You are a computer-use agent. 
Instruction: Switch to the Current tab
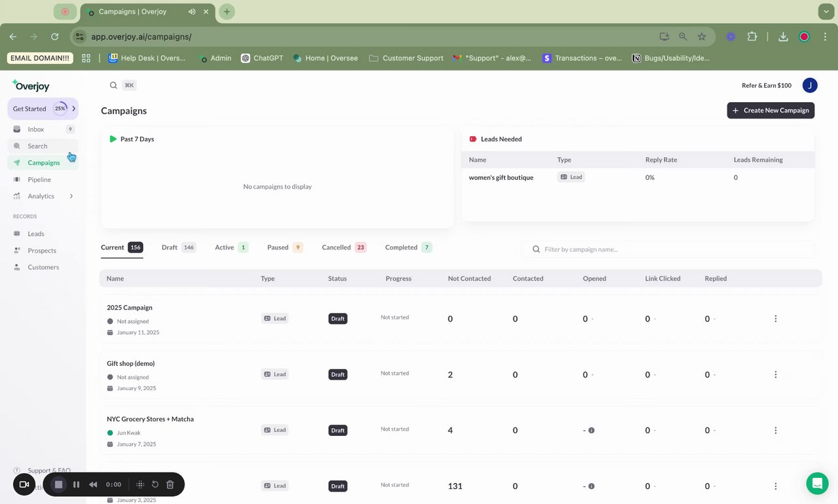pos(122,247)
